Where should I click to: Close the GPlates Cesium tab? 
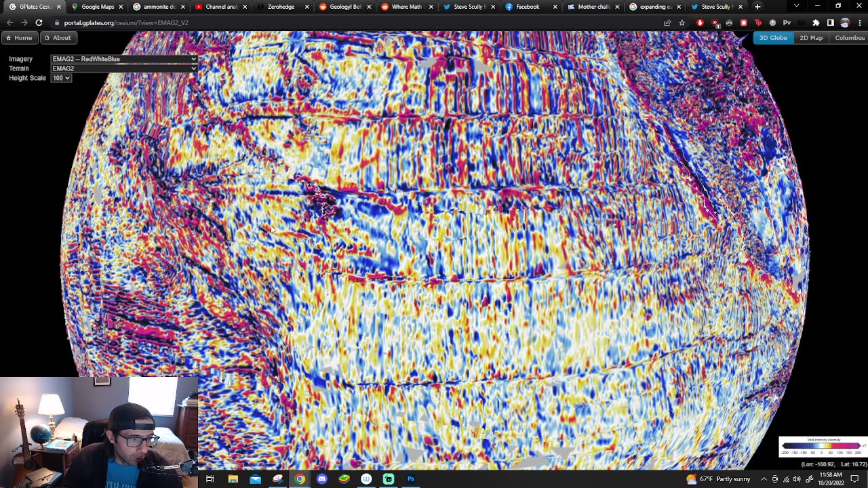58,7
